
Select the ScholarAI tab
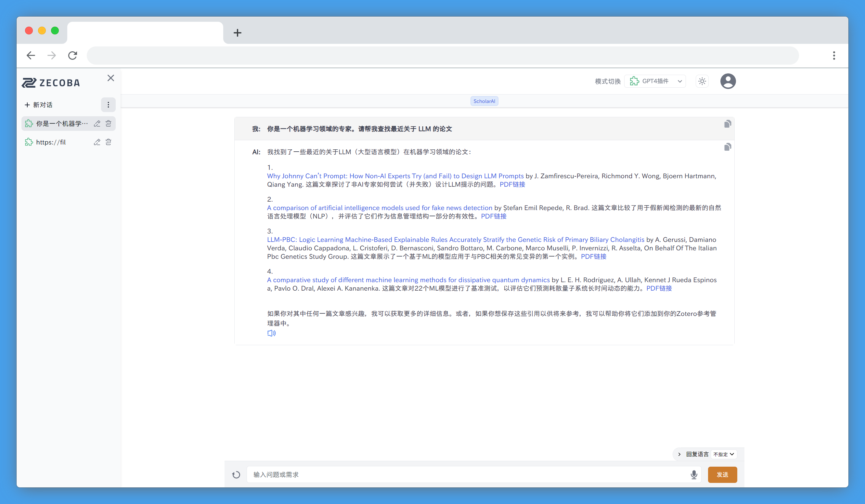pos(484,101)
